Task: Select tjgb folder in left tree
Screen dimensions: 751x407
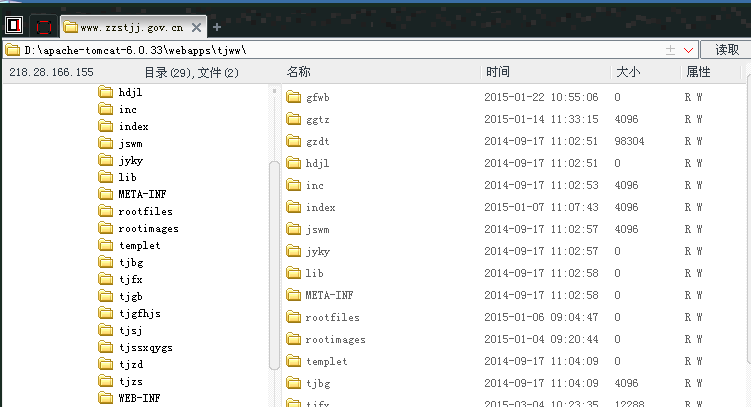Action: [120, 296]
